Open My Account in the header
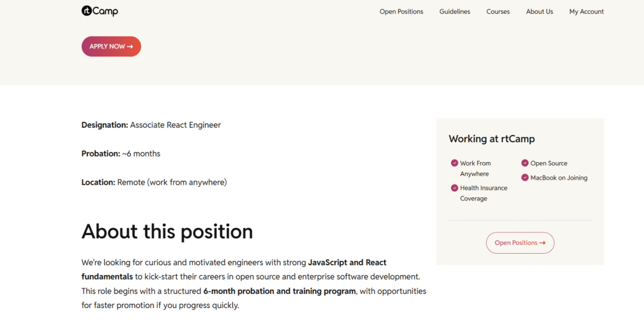The image size is (644, 328). [x=586, y=12]
